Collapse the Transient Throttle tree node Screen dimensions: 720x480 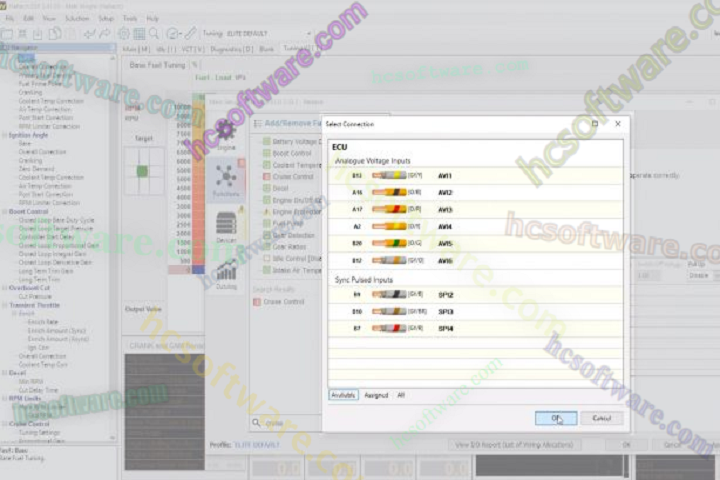(x=5, y=305)
